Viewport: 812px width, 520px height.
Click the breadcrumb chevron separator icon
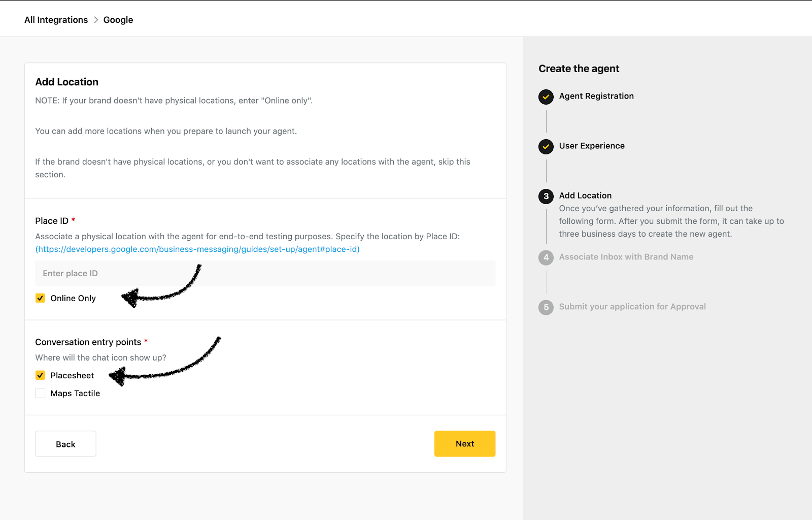point(96,20)
